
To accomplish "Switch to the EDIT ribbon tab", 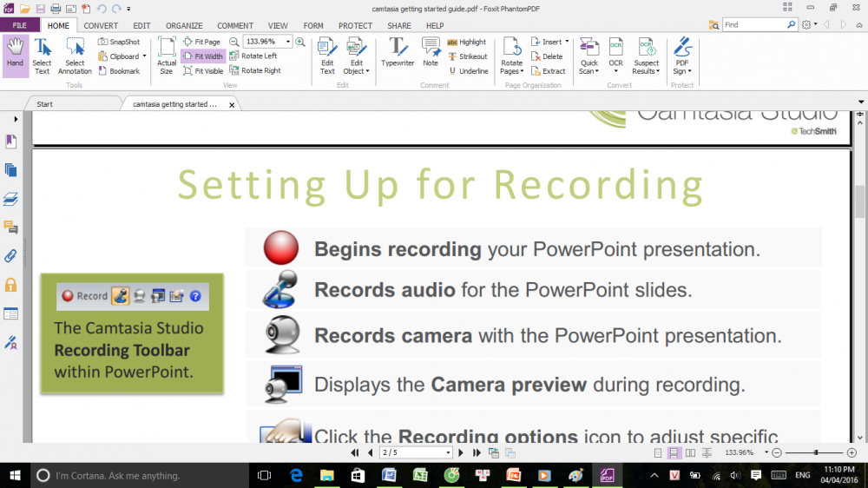I will (x=141, y=25).
